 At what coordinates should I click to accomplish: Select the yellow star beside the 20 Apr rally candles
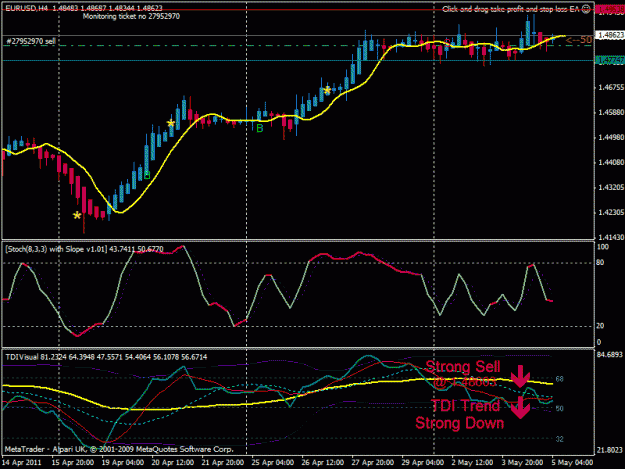[x=171, y=123]
